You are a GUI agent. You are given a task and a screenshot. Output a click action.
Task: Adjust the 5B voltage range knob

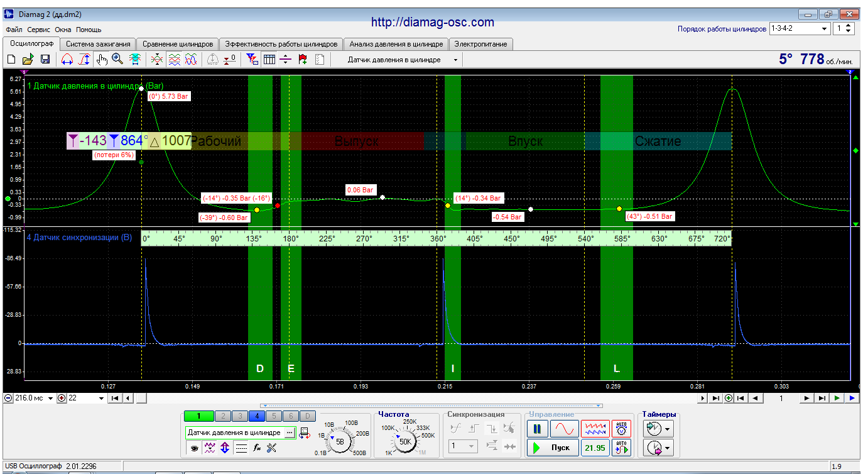pyautogui.click(x=340, y=441)
